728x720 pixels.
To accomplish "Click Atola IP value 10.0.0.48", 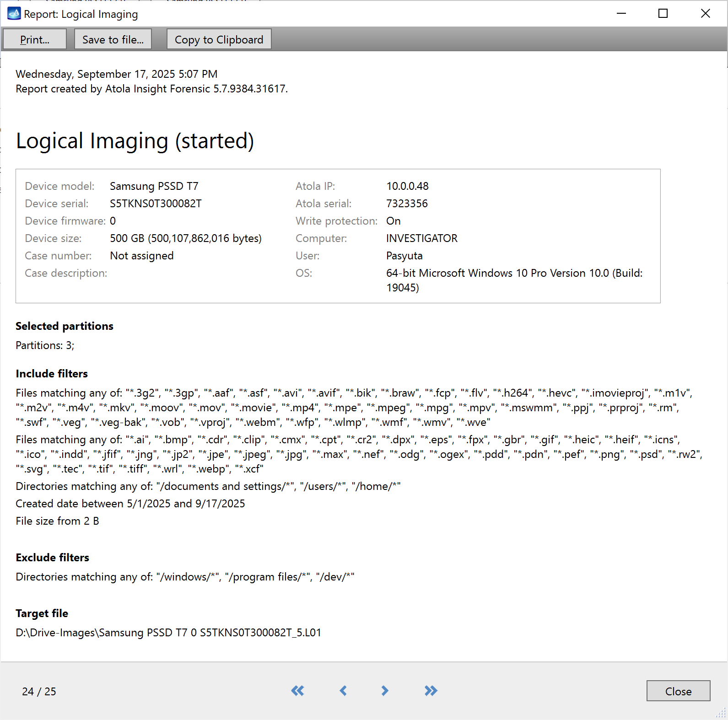I will [x=407, y=186].
